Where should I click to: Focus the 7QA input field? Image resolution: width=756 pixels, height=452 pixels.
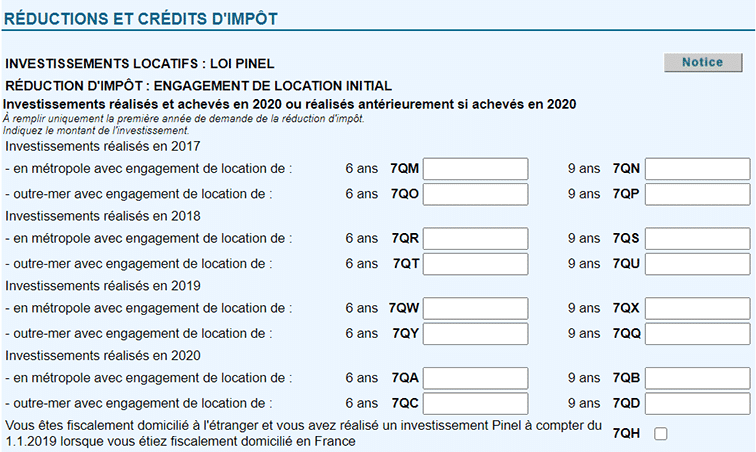click(x=475, y=378)
